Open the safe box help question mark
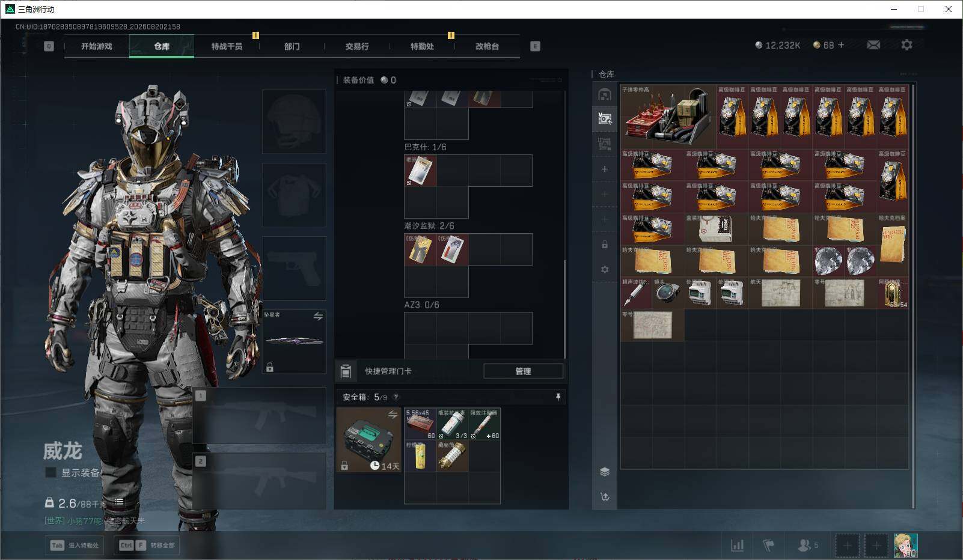 click(396, 397)
